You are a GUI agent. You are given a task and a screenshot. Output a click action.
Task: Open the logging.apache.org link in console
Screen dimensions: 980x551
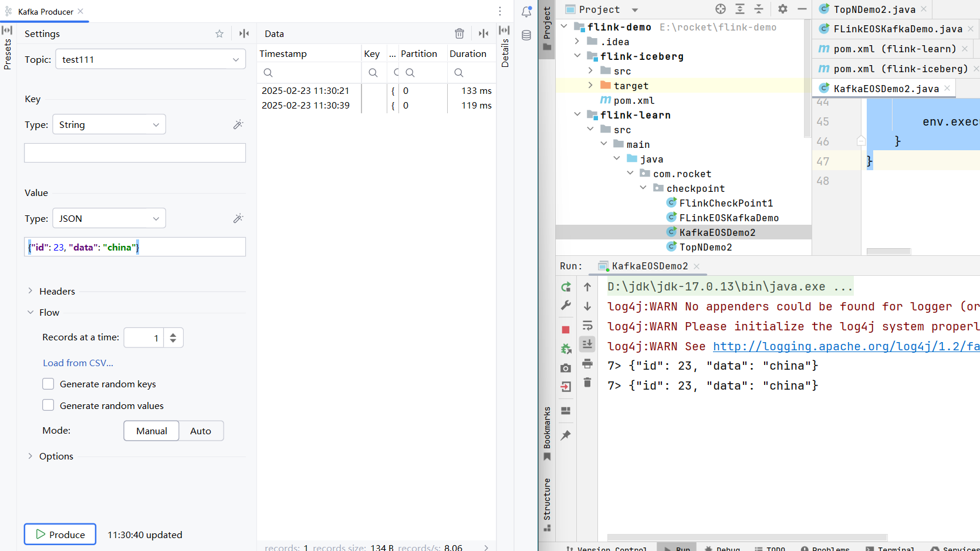(x=846, y=346)
